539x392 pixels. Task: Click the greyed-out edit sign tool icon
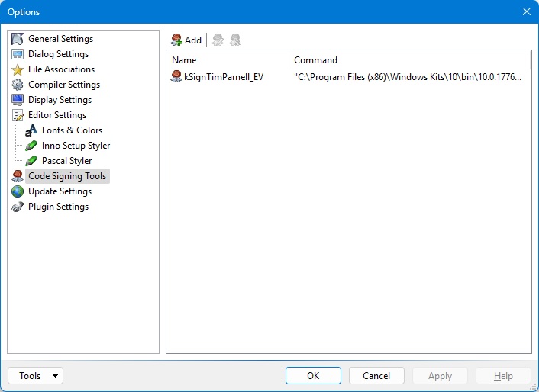click(218, 40)
